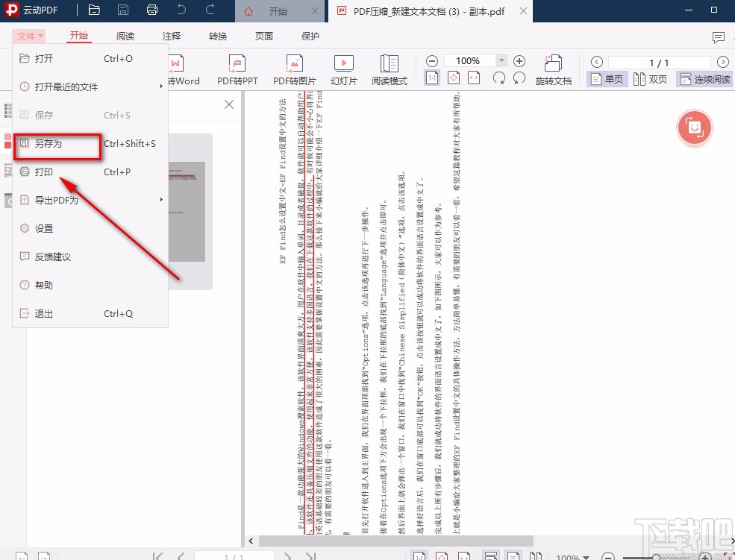This screenshot has width=735, height=560.
Task: Click horizontal scrollbar left arrow
Action: [251, 541]
